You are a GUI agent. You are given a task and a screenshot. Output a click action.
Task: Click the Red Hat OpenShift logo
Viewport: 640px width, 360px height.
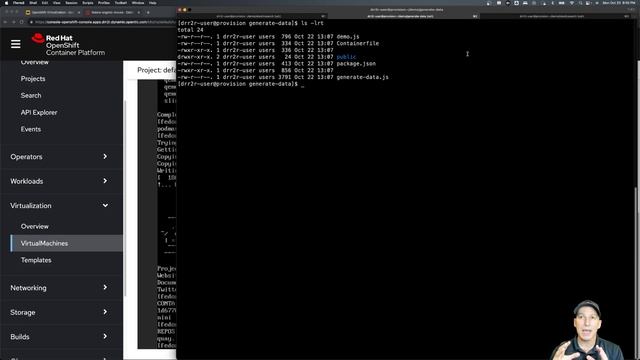pyautogui.click(x=68, y=44)
